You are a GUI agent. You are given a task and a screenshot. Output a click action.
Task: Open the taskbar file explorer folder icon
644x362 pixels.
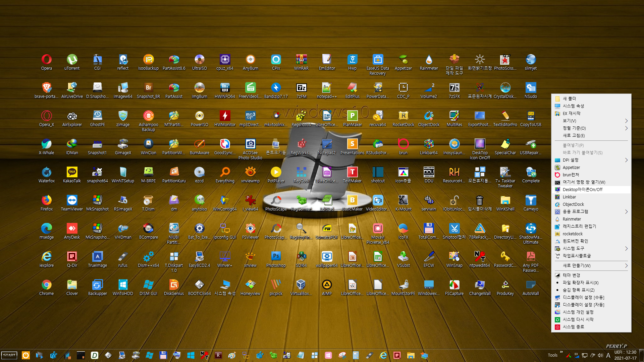[411, 355]
